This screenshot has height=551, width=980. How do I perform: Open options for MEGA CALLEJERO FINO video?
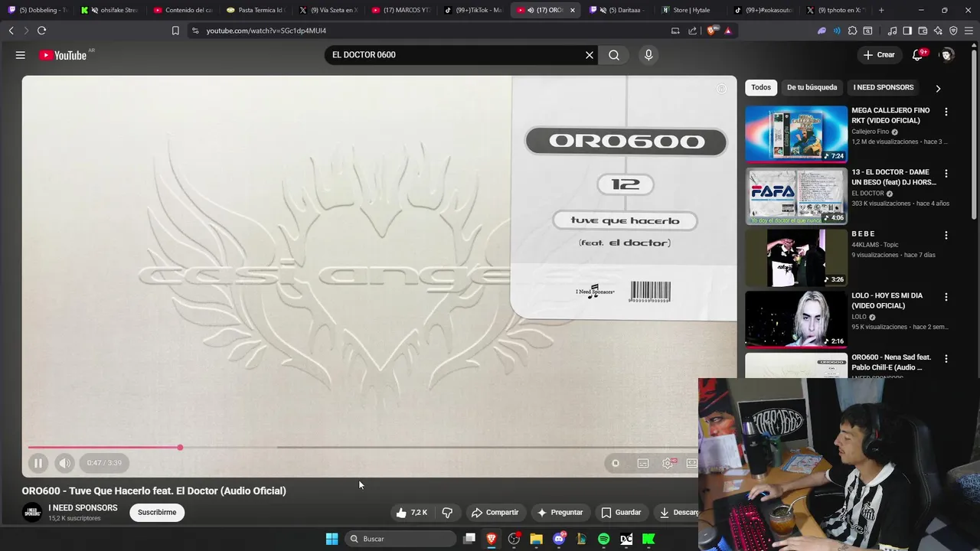tap(946, 112)
